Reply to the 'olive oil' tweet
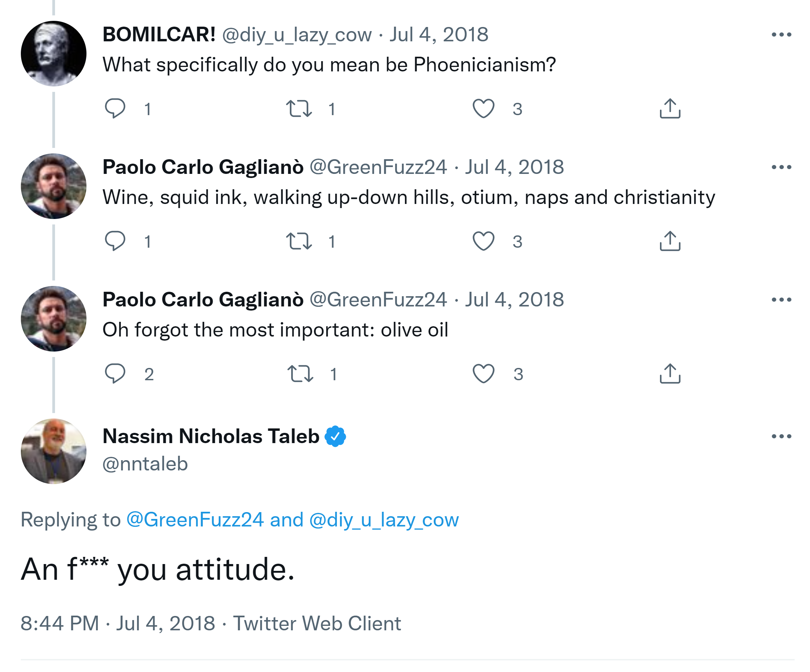 pos(115,374)
